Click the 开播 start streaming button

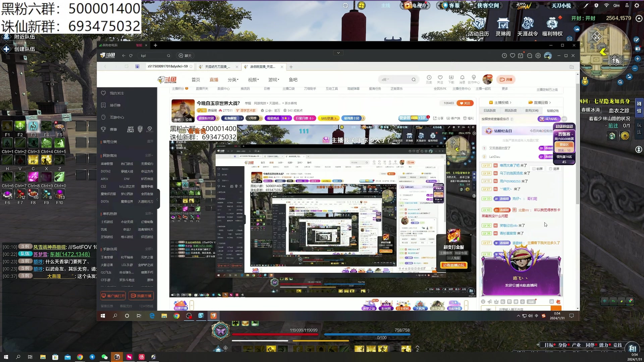click(506, 80)
